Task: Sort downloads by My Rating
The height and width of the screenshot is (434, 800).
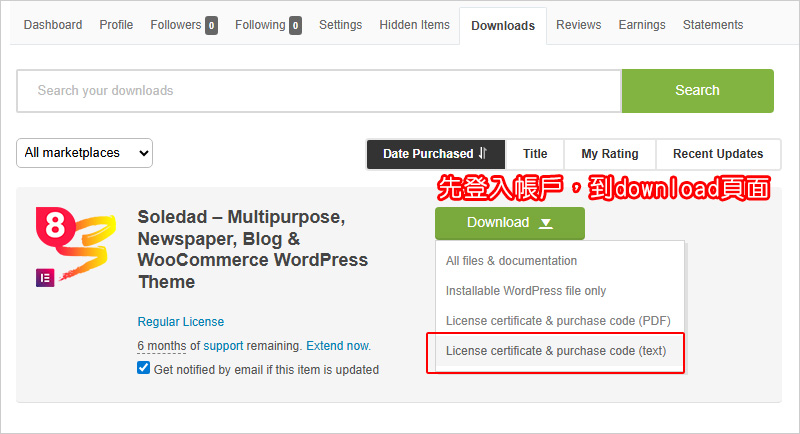Action: (x=609, y=154)
